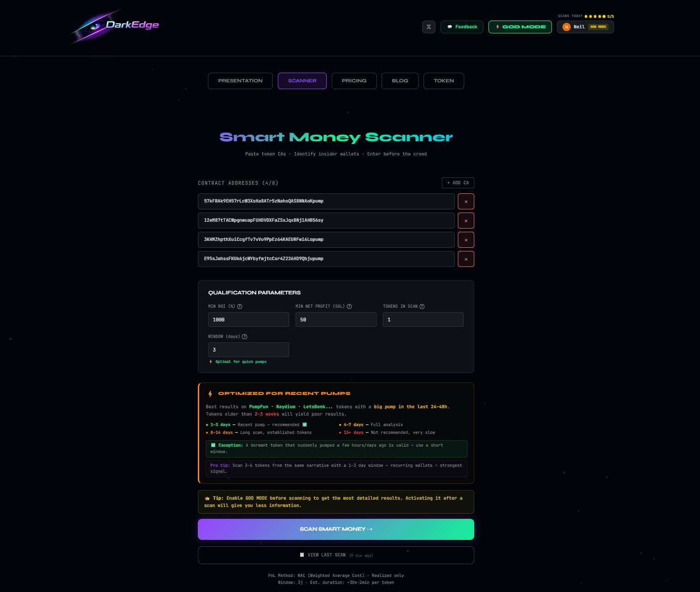700x592 pixels.
Task: Click the 'Exception:' note box
Action: pos(336,448)
